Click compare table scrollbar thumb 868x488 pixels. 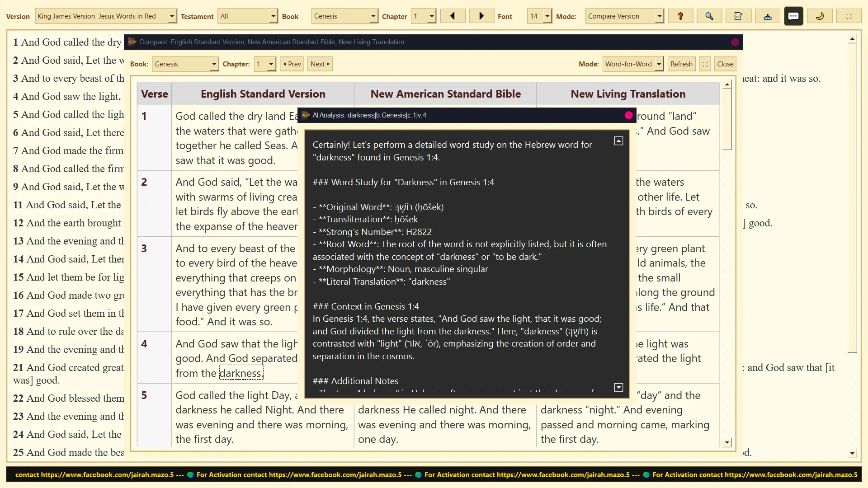(727, 119)
